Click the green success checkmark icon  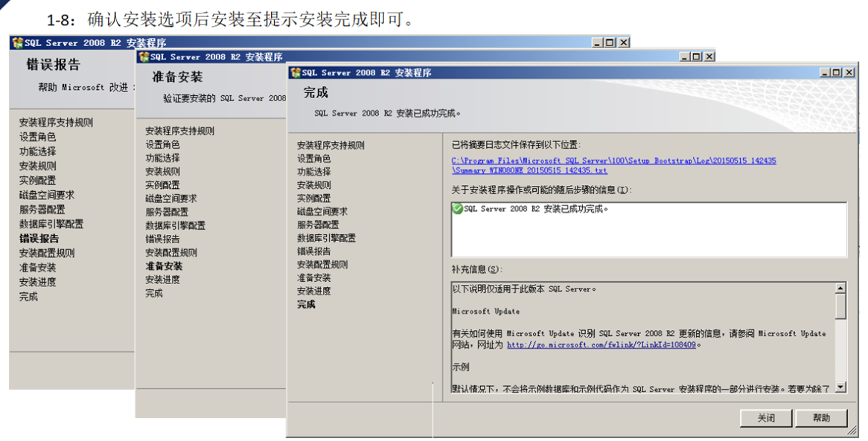pos(457,209)
